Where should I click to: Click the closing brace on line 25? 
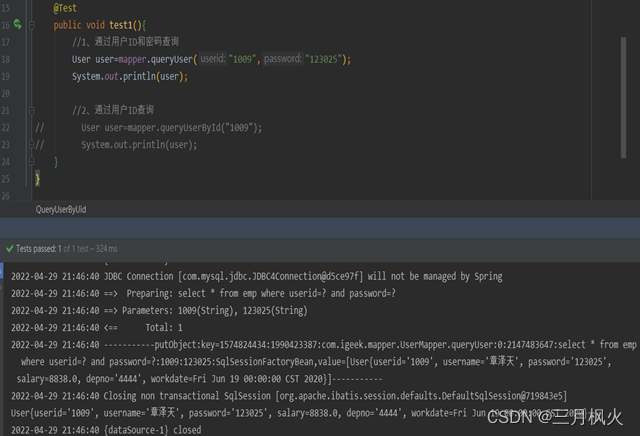[x=38, y=179]
